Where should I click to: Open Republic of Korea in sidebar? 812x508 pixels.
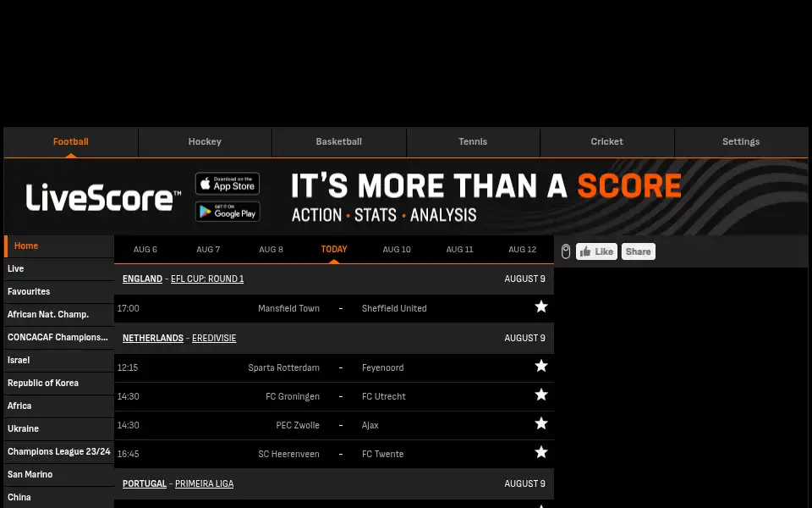(59, 383)
